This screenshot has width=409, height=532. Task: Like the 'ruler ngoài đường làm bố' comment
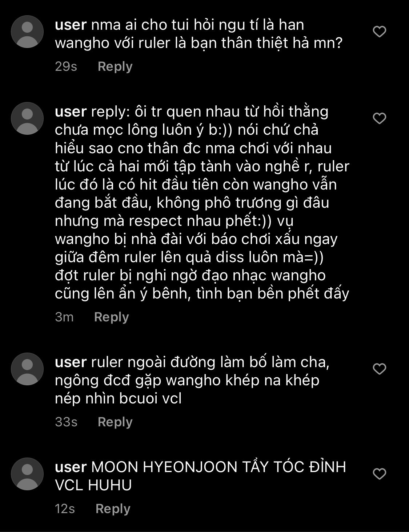pos(380,369)
